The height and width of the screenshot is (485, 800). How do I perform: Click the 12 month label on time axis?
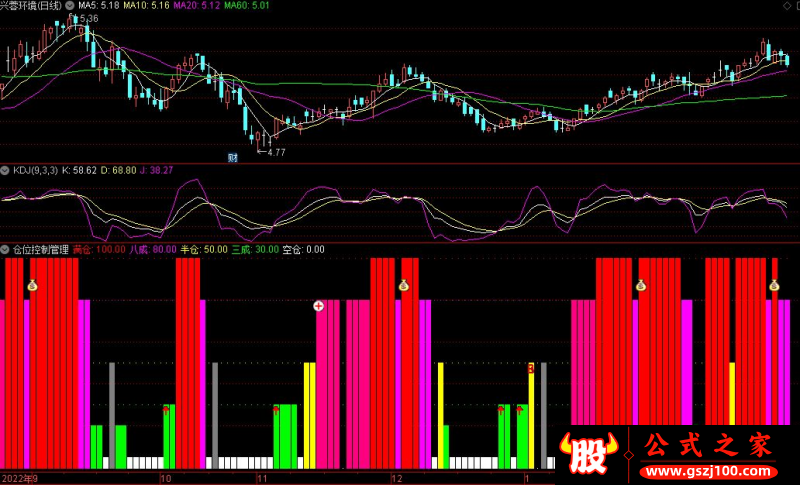pos(397,479)
